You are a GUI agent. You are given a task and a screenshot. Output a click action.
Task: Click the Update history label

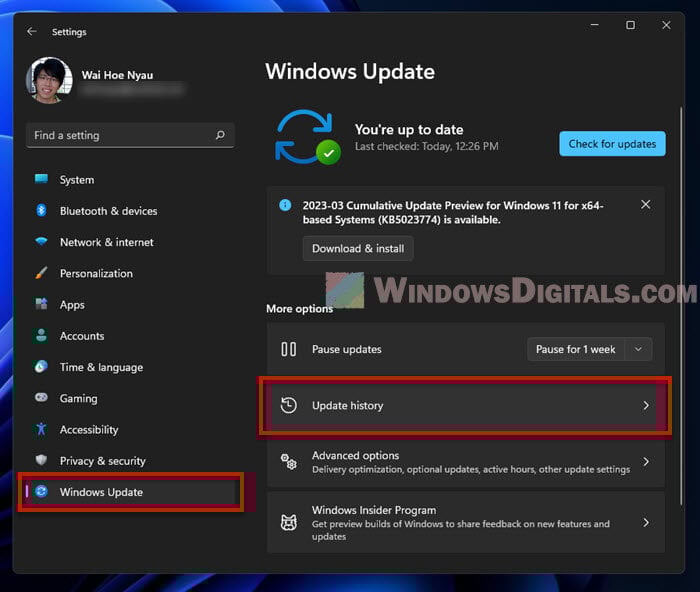point(347,405)
